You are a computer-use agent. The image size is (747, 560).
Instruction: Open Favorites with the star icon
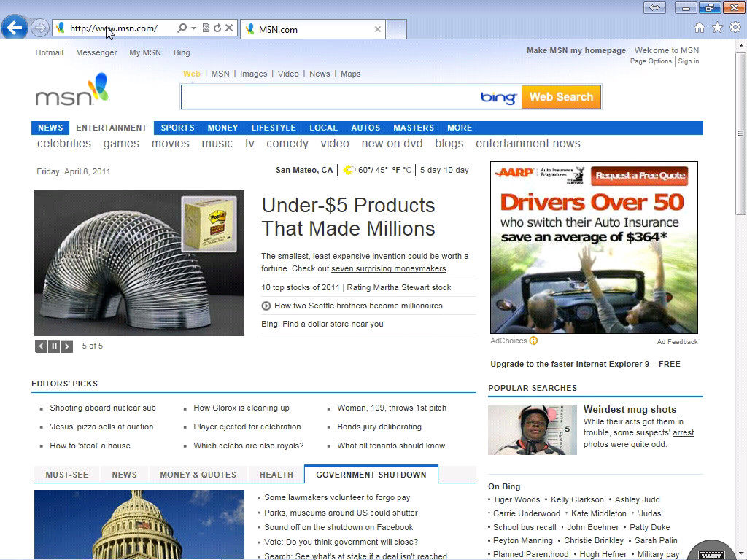718,28
